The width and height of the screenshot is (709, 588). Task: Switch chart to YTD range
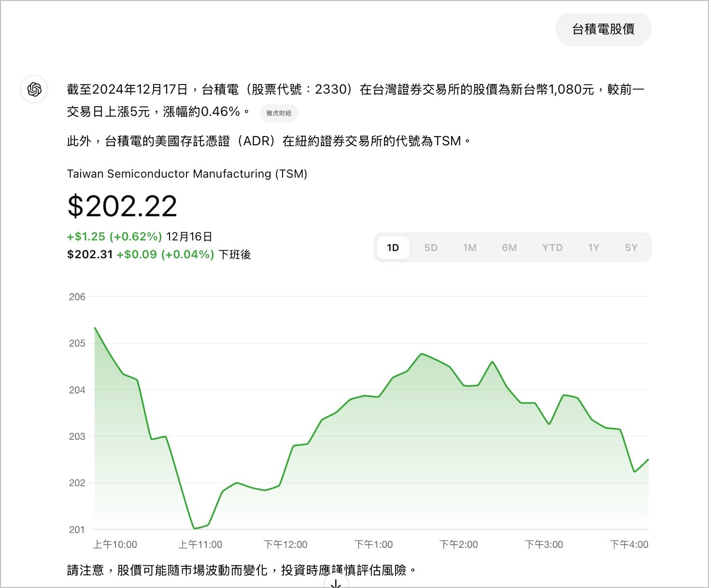tap(552, 248)
